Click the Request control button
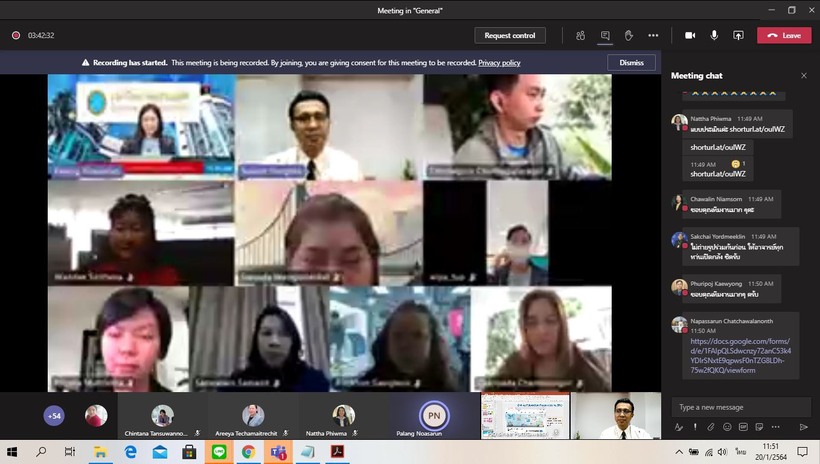 click(x=510, y=36)
